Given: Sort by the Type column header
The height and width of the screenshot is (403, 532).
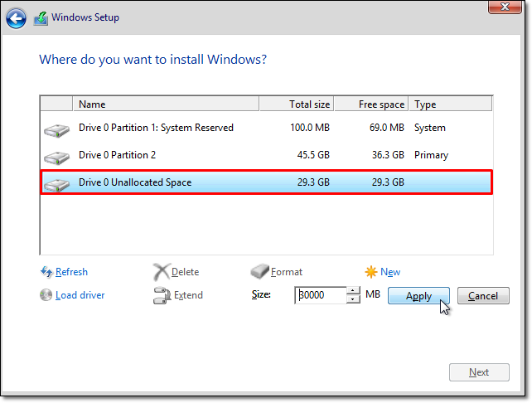Looking at the screenshot, I should 451,104.
